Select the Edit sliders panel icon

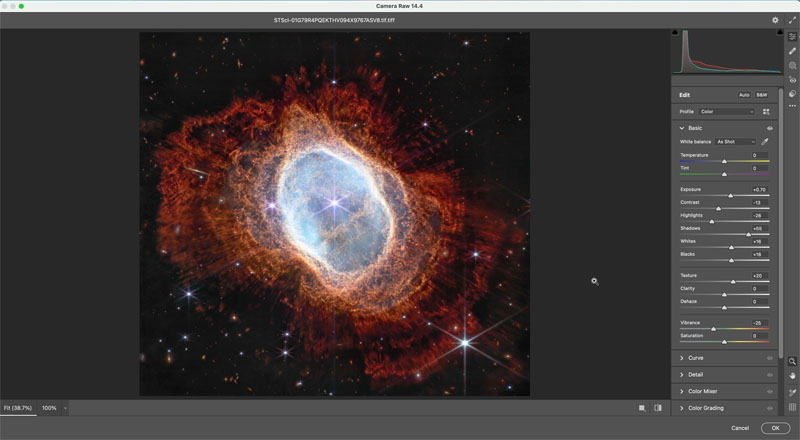pos(792,37)
